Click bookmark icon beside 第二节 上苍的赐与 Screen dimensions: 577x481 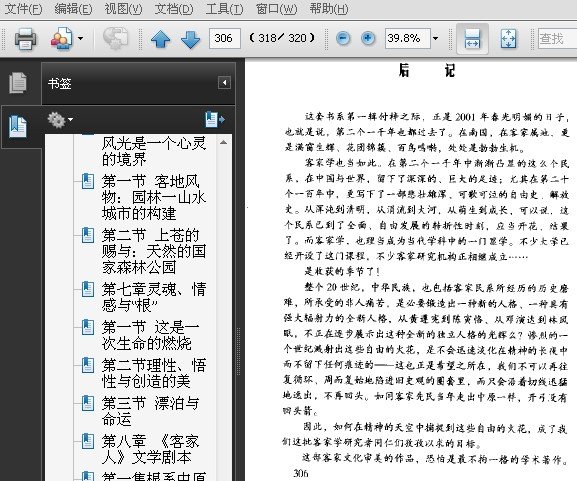(x=88, y=236)
